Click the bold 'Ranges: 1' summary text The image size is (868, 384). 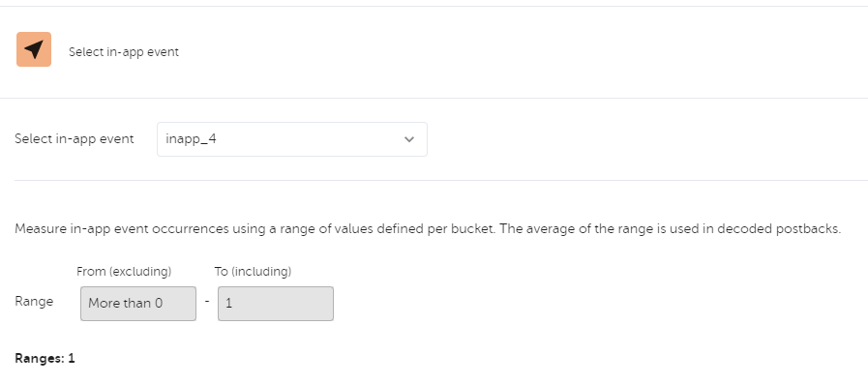click(45, 359)
